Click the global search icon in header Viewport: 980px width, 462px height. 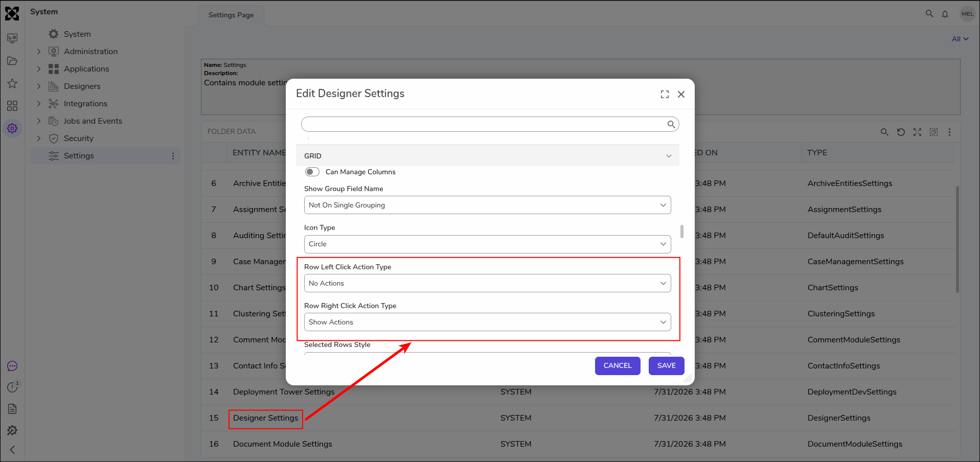[929, 14]
